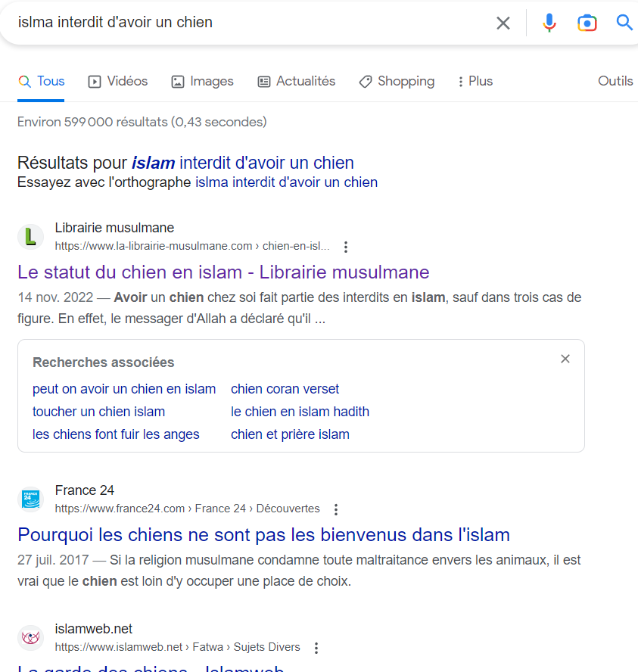
Task: Click the 'Librairie musulmane' site name
Action: click(x=114, y=228)
